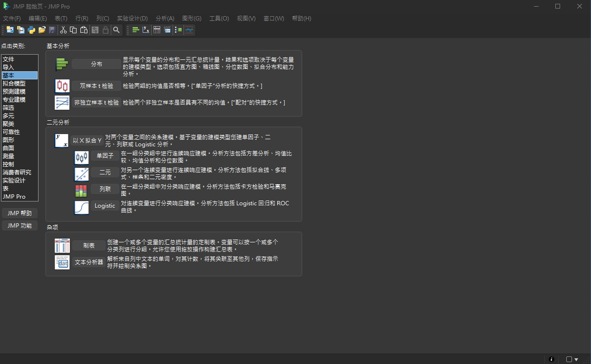Click the info icon in status bar

coord(552,359)
